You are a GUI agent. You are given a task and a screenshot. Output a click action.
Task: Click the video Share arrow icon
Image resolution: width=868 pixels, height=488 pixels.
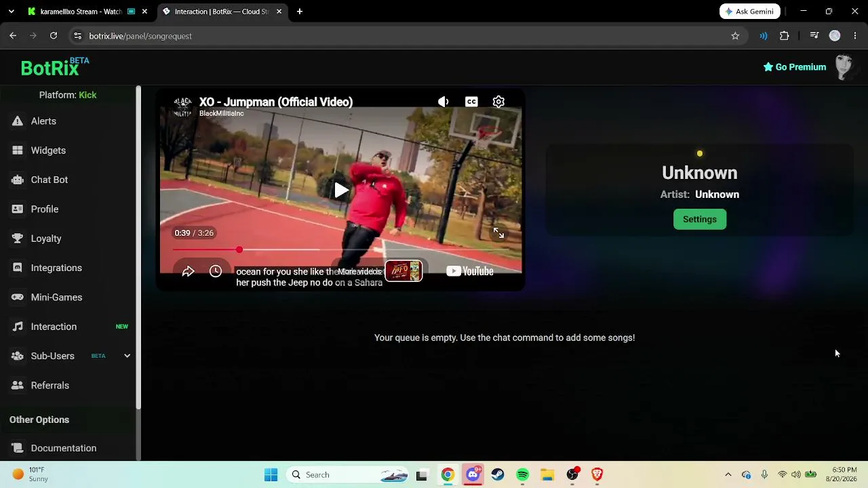(x=188, y=272)
